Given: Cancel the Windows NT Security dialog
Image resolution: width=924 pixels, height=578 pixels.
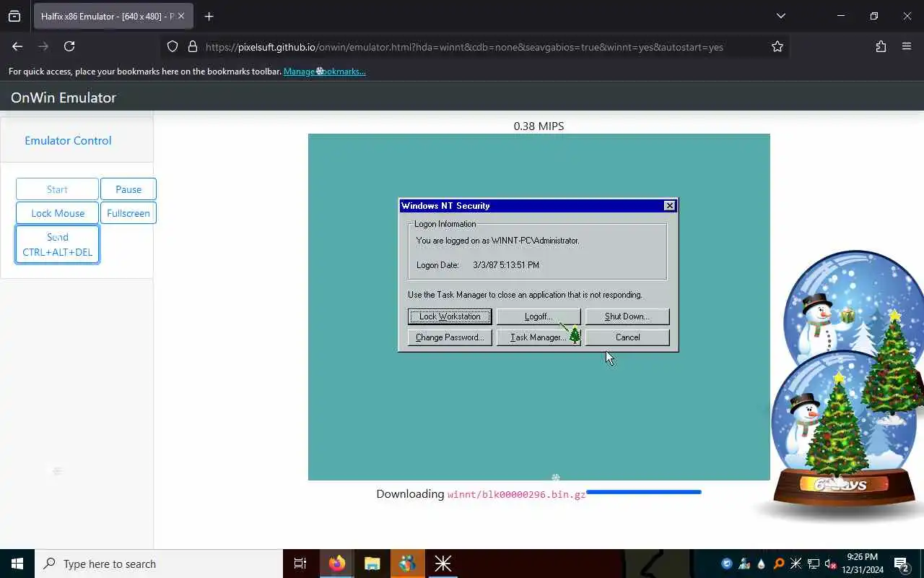Looking at the screenshot, I should (627, 337).
